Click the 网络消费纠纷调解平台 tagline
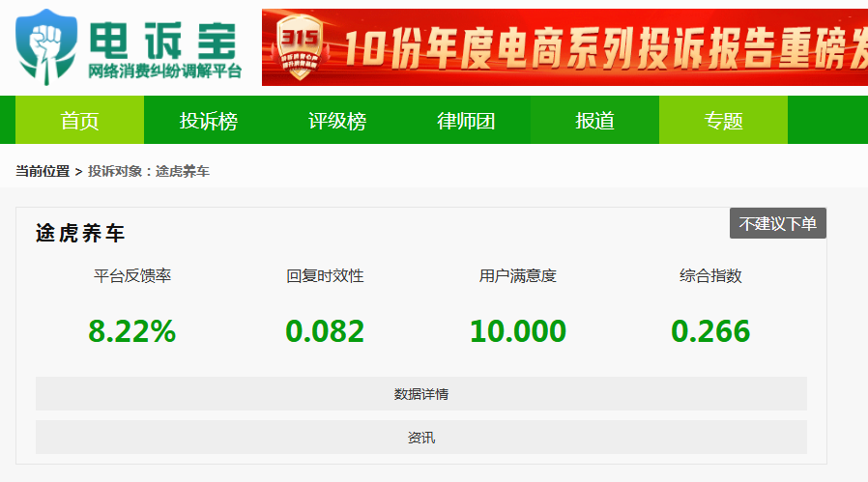The width and height of the screenshot is (868, 482). pyautogui.click(x=165, y=71)
